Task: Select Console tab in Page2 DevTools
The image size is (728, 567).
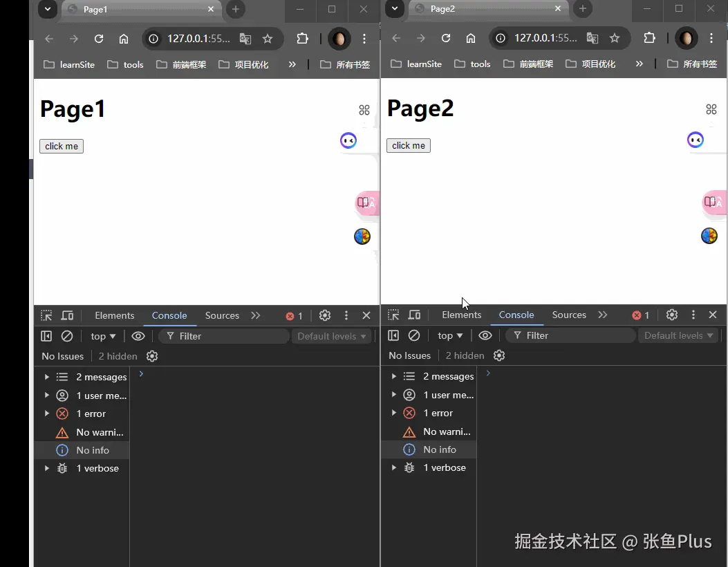Action: click(516, 315)
